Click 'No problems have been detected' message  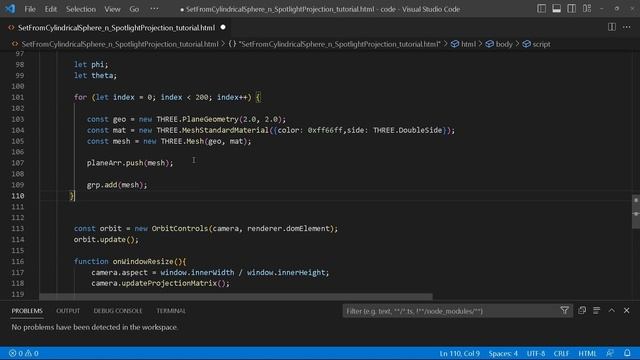(x=95, y=327)
